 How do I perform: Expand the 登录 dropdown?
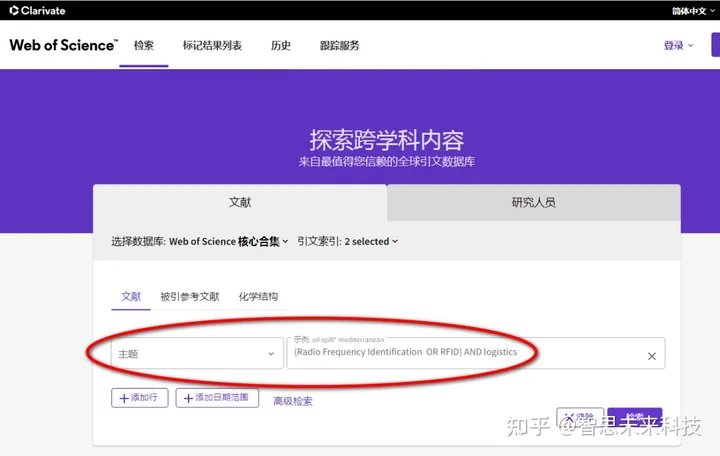678,45
